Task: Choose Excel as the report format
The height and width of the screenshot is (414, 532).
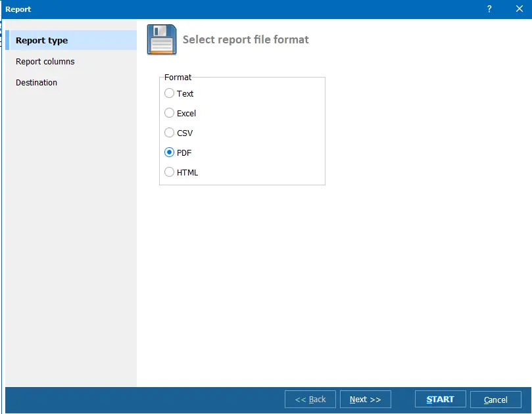Action: 170,113
